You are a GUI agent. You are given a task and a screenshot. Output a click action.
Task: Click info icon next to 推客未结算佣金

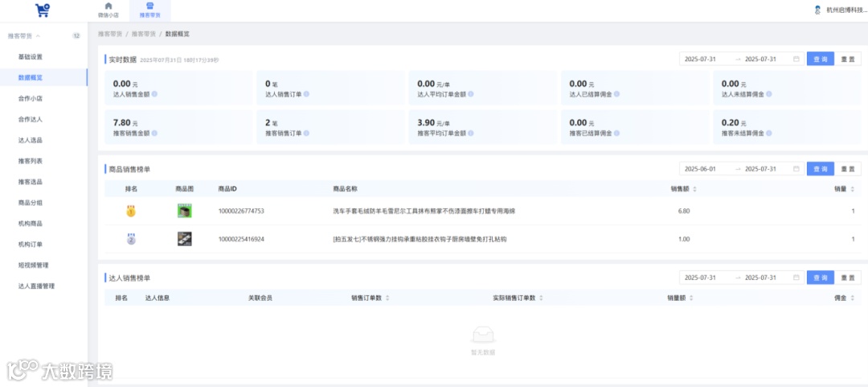(x=768, y=134)
